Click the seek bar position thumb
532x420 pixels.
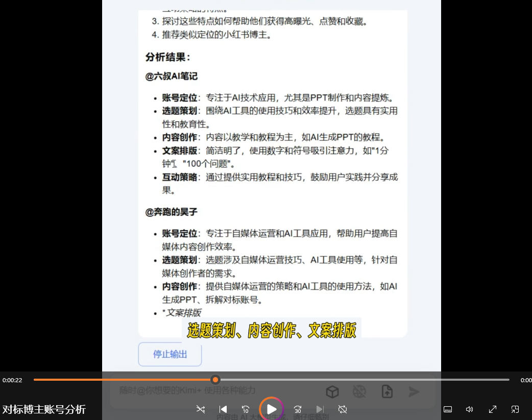(x=215, y=380)
